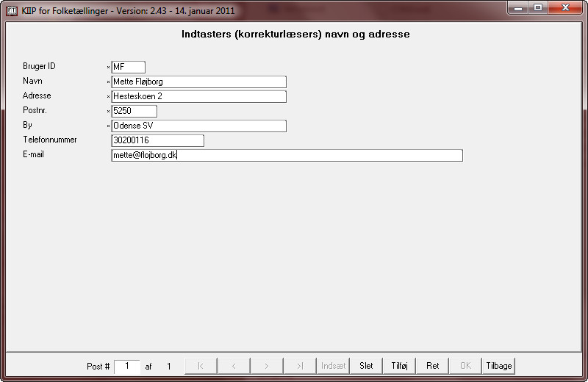Click the Adresse label
The height and width of the screenshot is (382, 588).
37,95
